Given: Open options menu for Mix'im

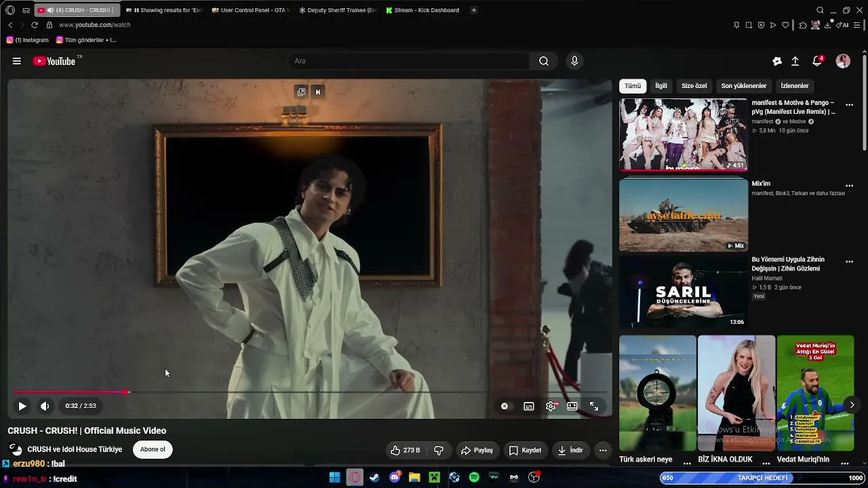Looking at the screenshot, I should (x=849, y=186).
